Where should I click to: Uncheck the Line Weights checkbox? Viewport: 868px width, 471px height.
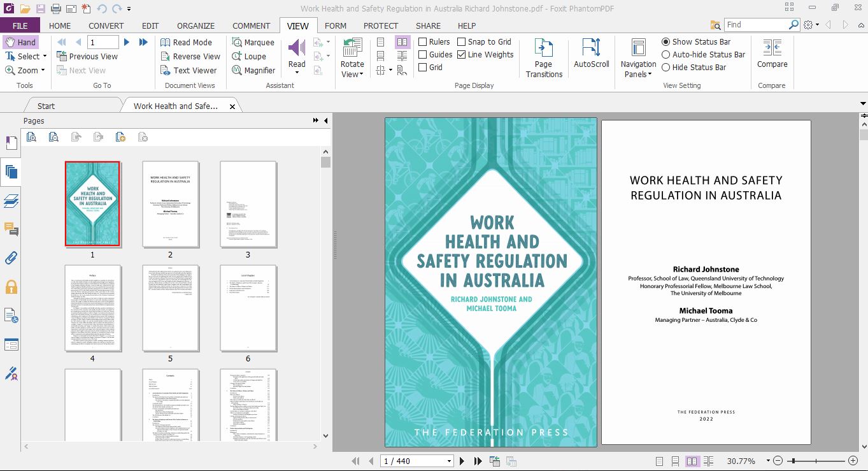click(x=462, y=55)
